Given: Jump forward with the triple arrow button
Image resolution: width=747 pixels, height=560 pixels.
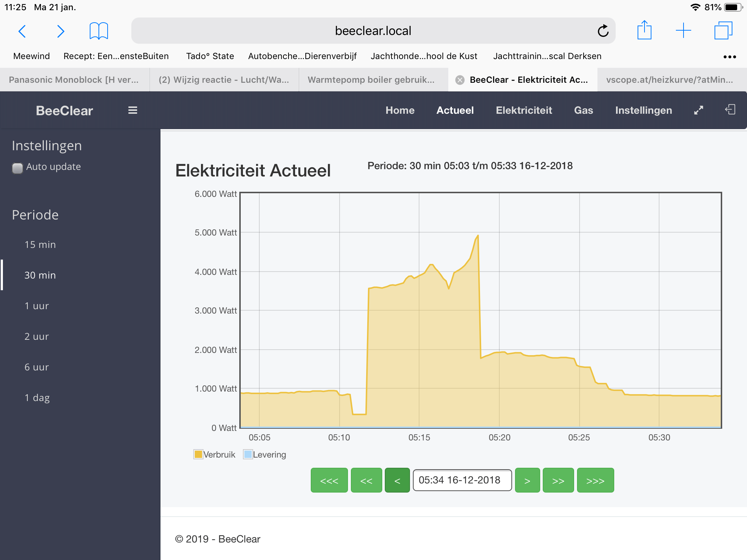Looking at the screenshot, I should pos(595,481).
